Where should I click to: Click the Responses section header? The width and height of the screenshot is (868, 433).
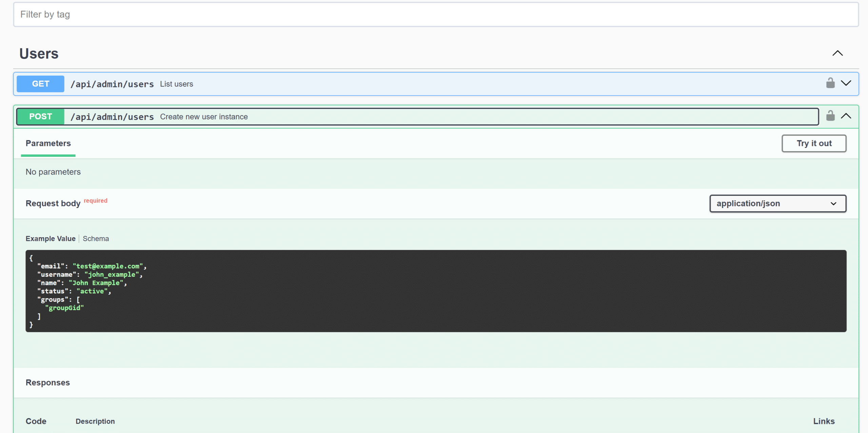[x=48, y=383]
